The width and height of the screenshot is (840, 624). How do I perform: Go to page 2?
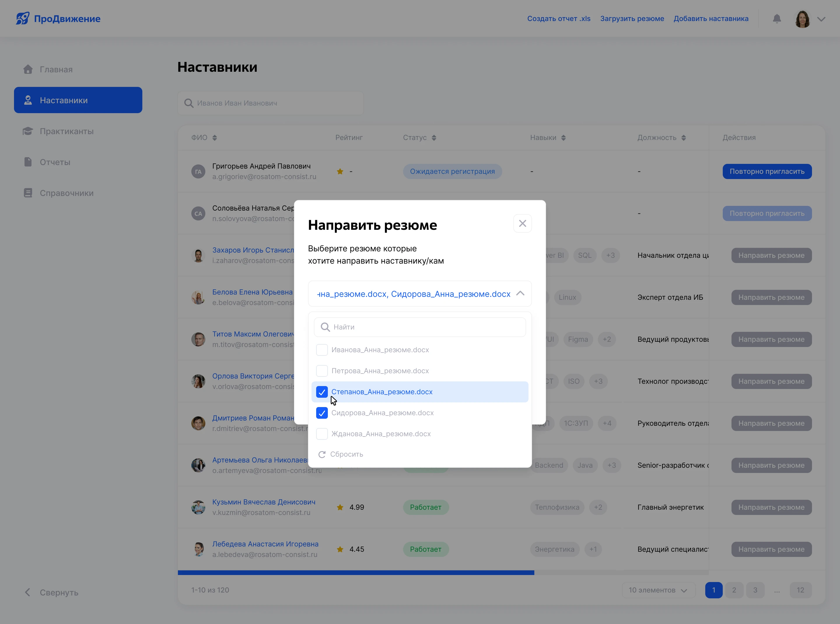(734, 590)
